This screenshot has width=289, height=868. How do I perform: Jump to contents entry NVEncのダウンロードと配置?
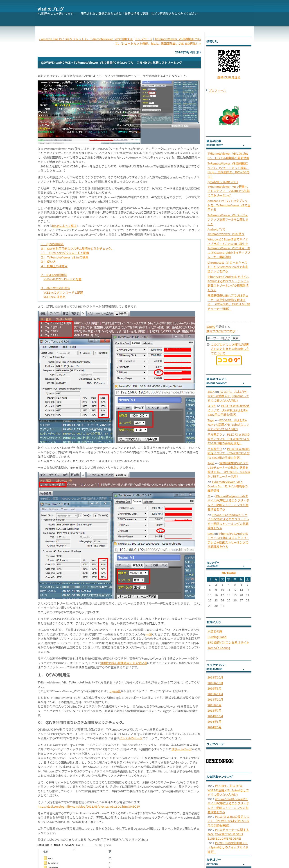pyautogui.click(x=62, y=279)
